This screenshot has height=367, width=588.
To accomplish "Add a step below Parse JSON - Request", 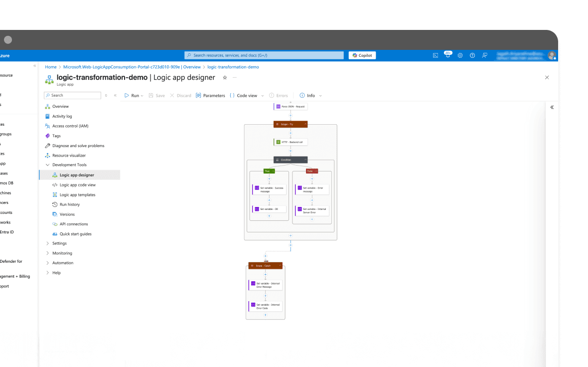I will [x=291, y=115].
